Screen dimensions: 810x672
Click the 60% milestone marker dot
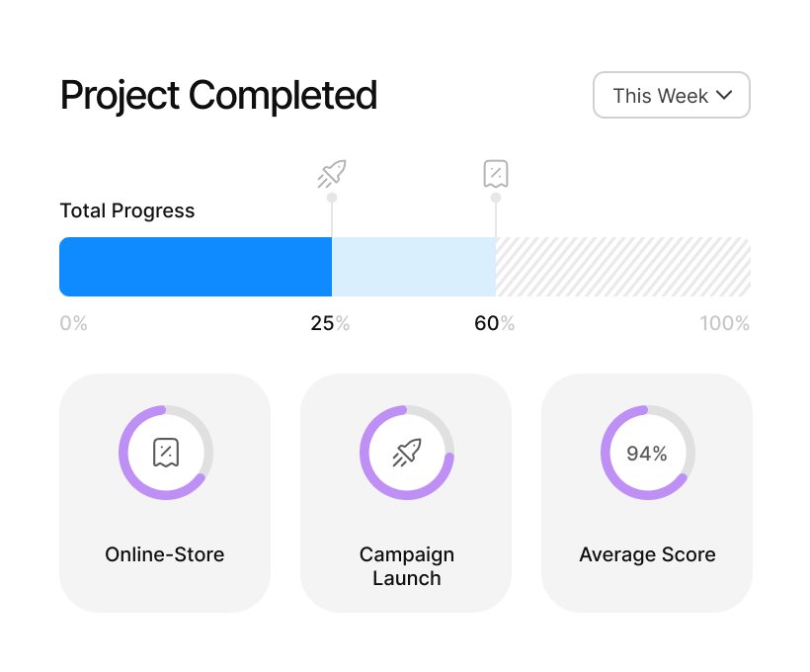(496, 198)
